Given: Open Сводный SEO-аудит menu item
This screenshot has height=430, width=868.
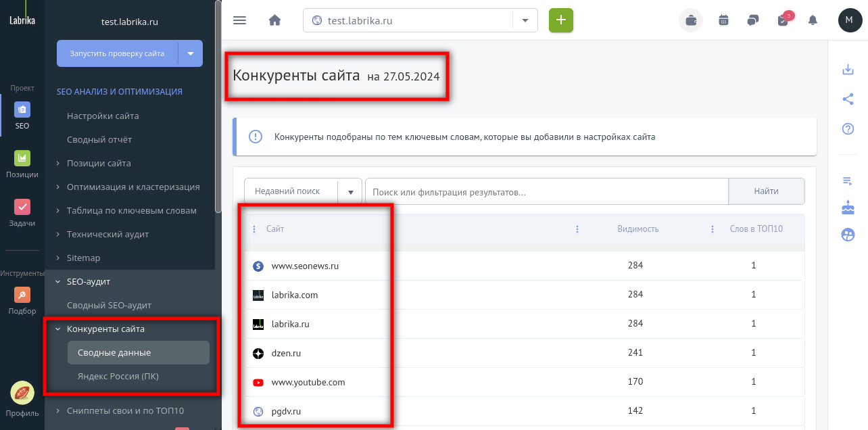Looking at the screenshot, I should [x=109, y=306].
